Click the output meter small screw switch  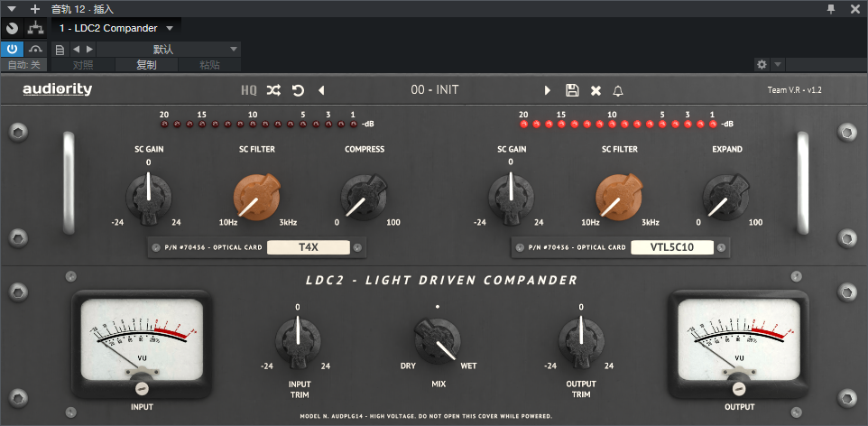[x=739, y=389]
